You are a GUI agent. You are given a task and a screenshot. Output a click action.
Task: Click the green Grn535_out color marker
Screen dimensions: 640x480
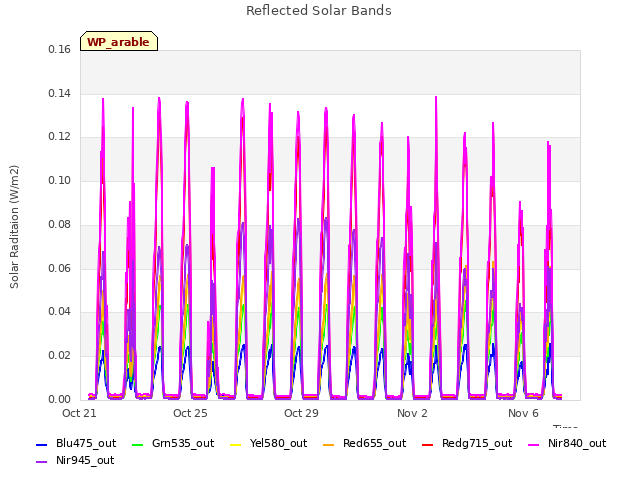click(x=138, y=444)
